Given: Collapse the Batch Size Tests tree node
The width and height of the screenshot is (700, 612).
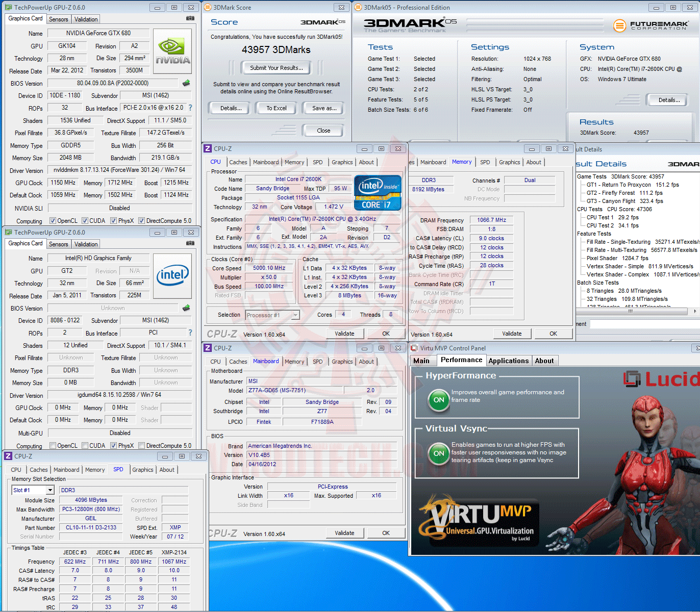Looking at the screenshot, I should point(597,283).
